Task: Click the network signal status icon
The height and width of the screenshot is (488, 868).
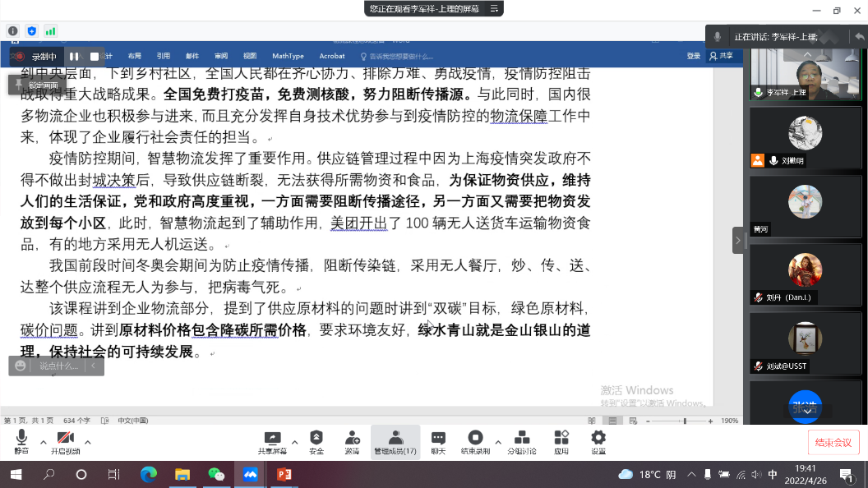Action: [51, 31]
